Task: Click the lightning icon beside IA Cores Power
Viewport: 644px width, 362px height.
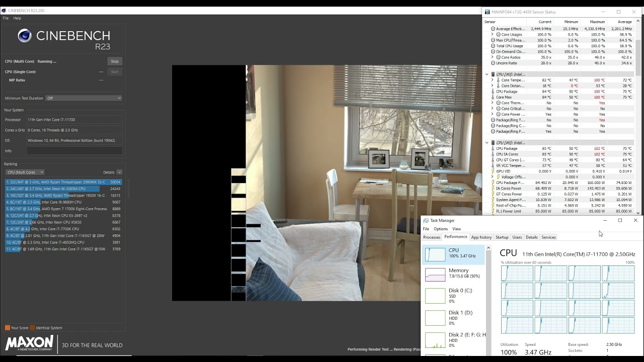Action: pos(493,189)
